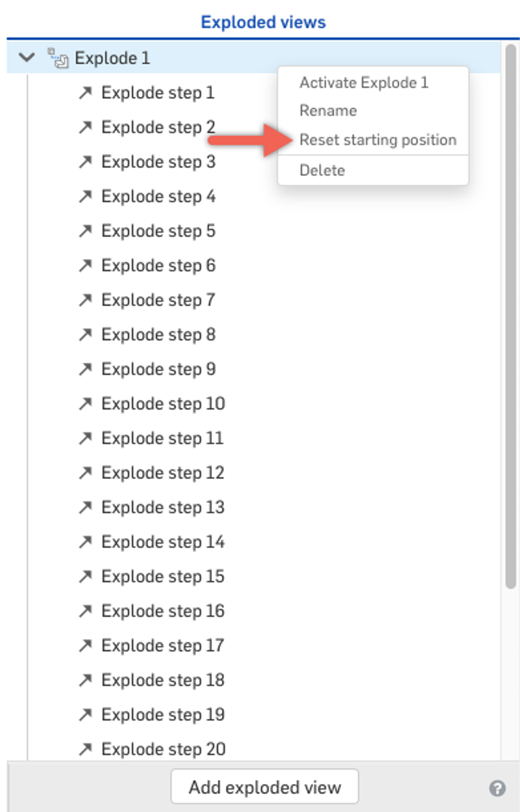Click the arrow icon beside Explode step 9
520x812 pixels.
[x=85, y=369]
